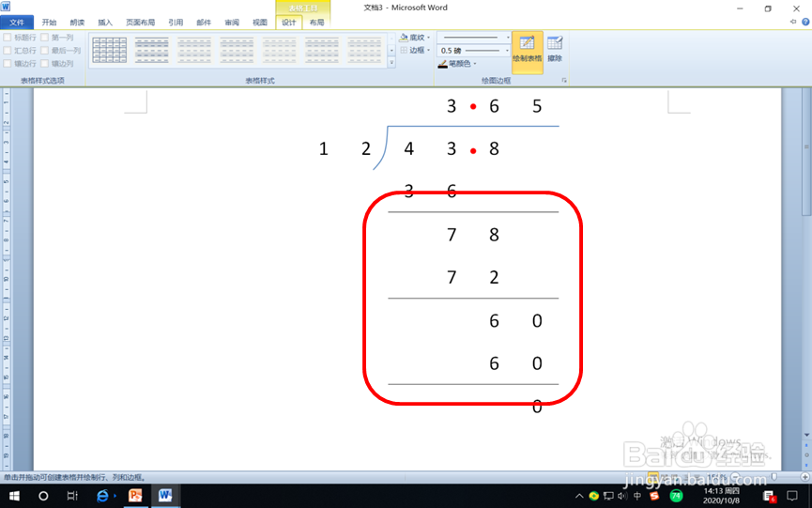Select the Draw Table (绘制表格) tool
Viewport: 812px width, 508px height.
(528, 51)
